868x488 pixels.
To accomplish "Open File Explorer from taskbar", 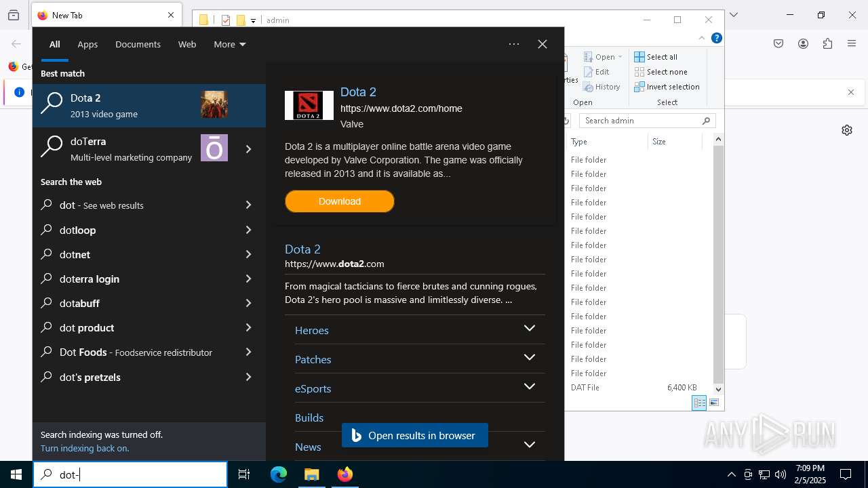I will pyautogui.click(x=312, y=474).
